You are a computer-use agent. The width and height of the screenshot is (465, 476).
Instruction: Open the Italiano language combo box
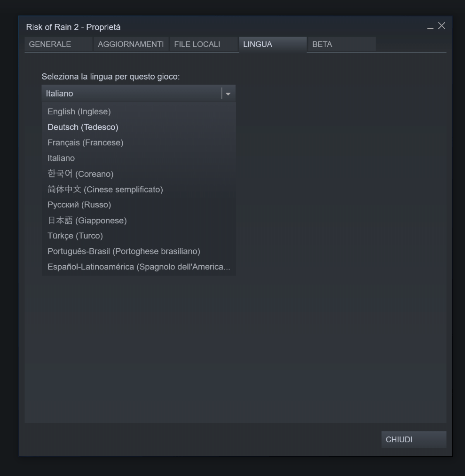(x=138, y=94)
